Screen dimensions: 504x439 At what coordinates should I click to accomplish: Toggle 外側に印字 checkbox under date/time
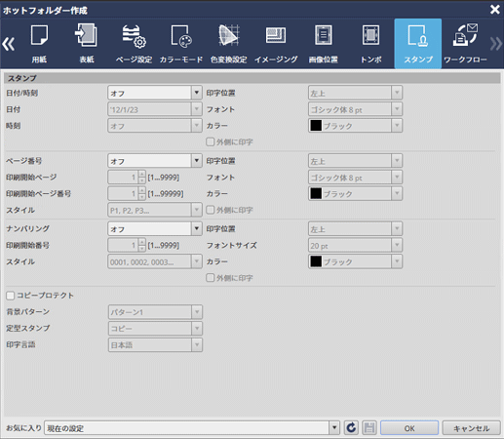point(211,141)
